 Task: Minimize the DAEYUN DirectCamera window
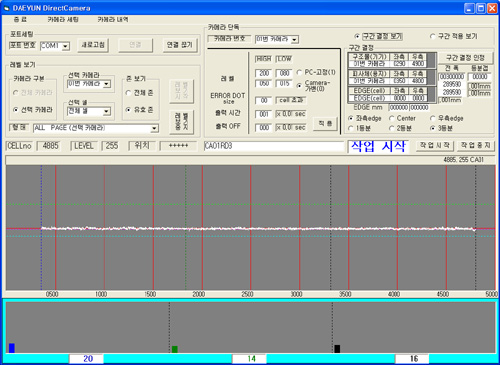[469, 8]
